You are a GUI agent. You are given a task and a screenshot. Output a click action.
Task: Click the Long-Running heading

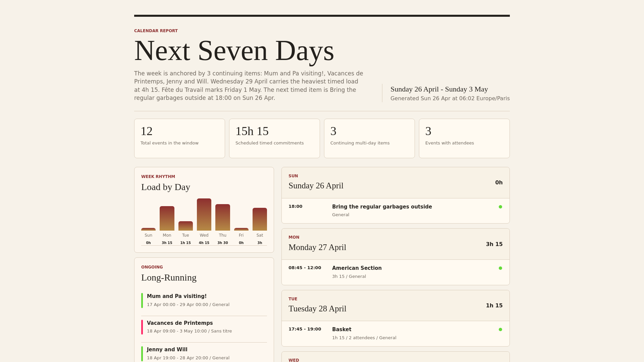coord(169,278)
